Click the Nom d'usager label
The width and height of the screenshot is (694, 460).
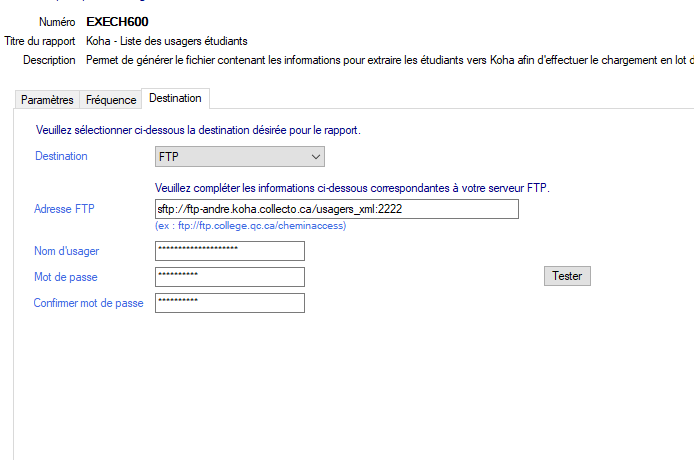pyautogui.click(x=66, y=251)
